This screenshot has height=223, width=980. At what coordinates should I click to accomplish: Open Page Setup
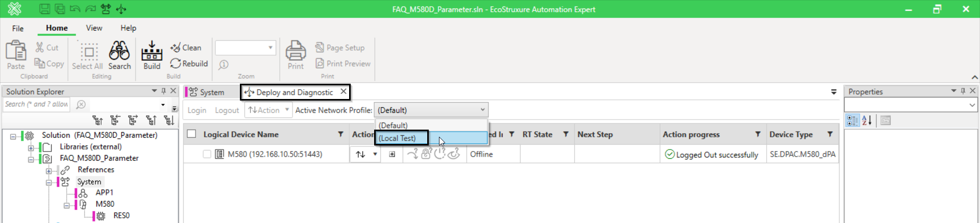[340, 47]
